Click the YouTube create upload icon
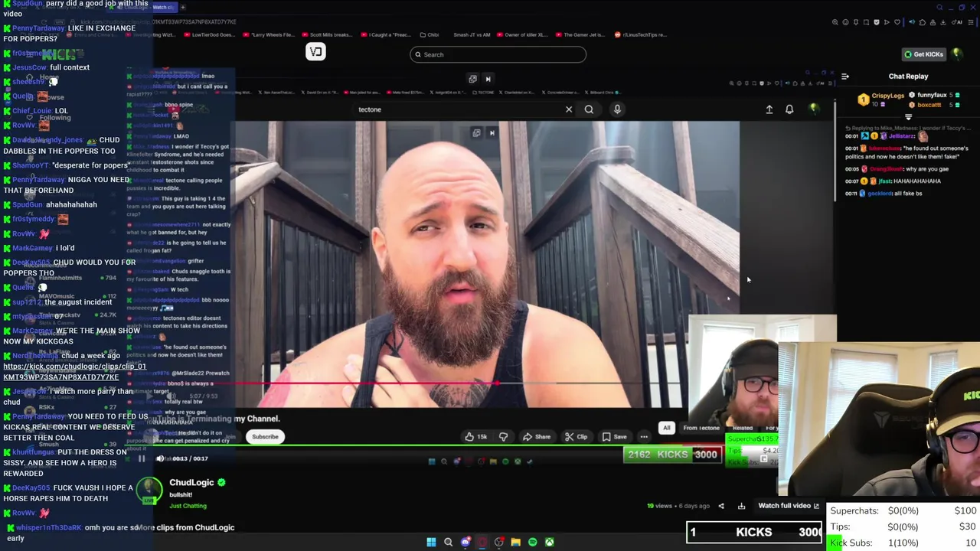This screenshot has height=551, width=980. pos(769,109)
